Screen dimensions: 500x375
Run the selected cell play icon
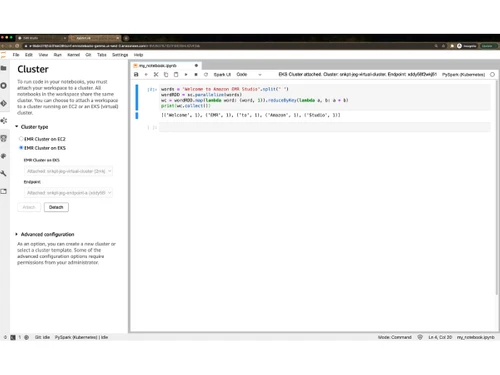coord(186,75)
